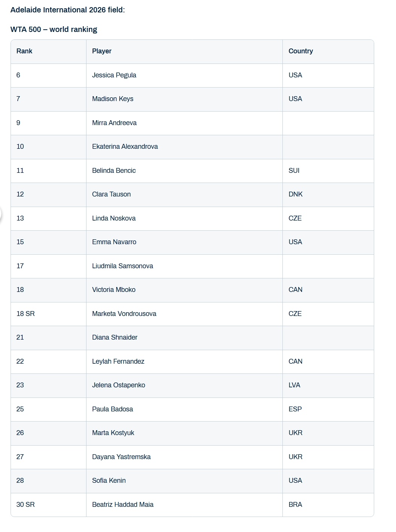Click Jelena Ostapenko's country LVA
The height and width of the screenshot is (532, 396).
294,385
